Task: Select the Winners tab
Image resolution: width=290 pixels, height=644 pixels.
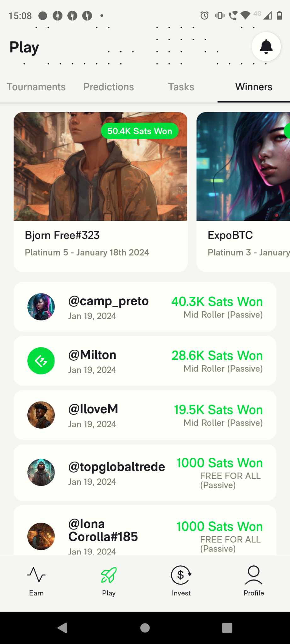Action: point(254,87)
